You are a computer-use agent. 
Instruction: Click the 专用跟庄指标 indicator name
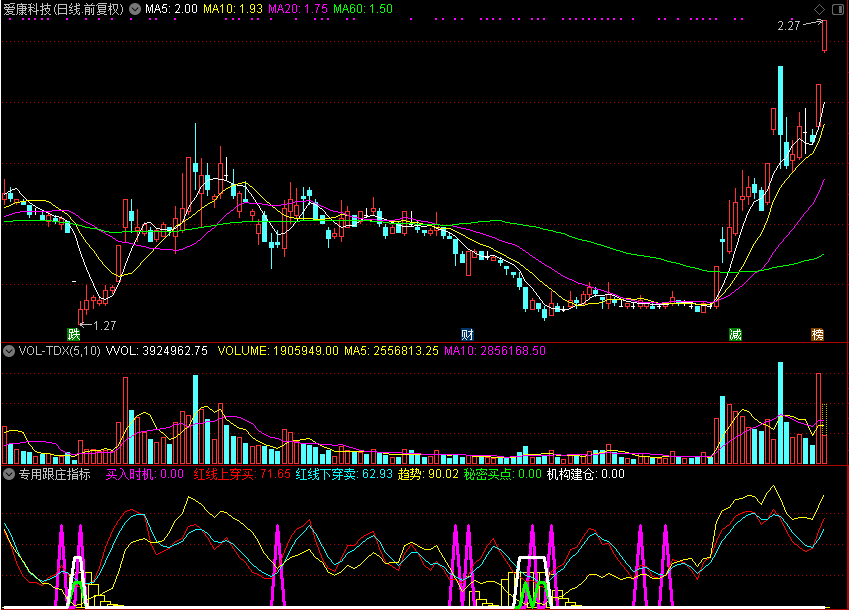click(x=55, y=474)
